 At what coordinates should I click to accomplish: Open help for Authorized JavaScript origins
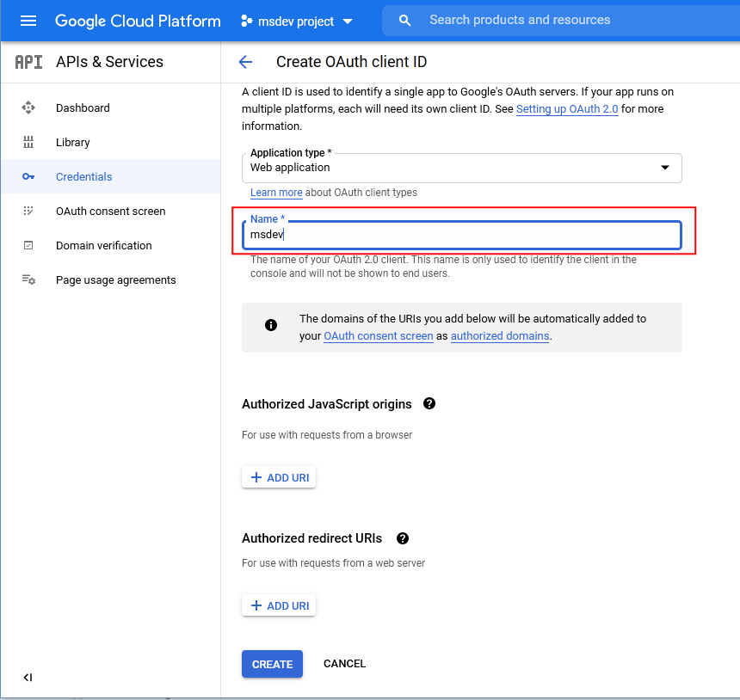[429, 403]
